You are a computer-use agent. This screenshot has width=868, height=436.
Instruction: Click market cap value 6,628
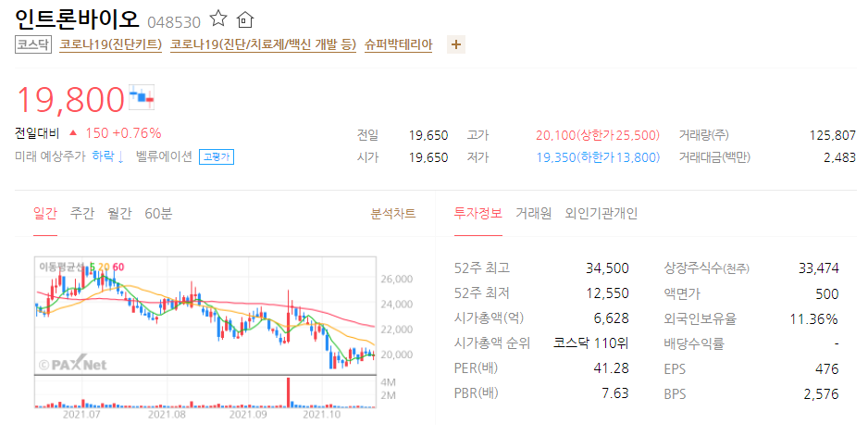click(611, 318)
